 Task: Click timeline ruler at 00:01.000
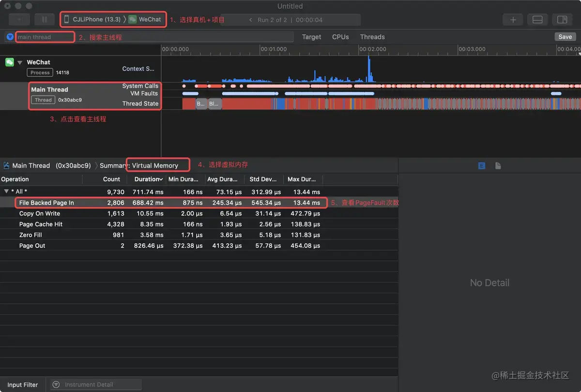(x=274, y=49)
